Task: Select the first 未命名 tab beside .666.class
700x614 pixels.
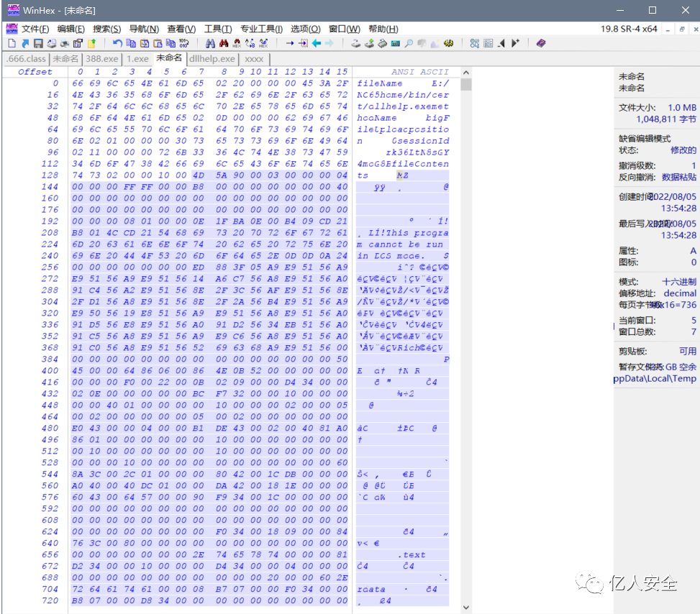Action: pos(65,59)
